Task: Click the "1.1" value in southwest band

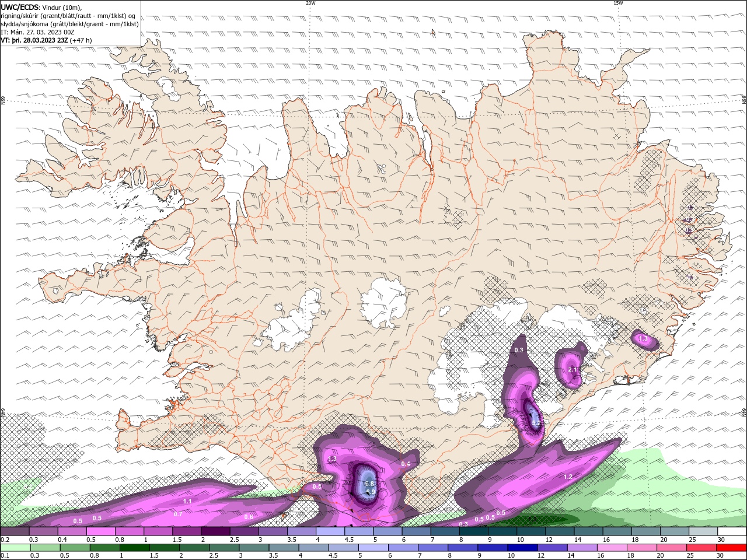Action: 187,501
